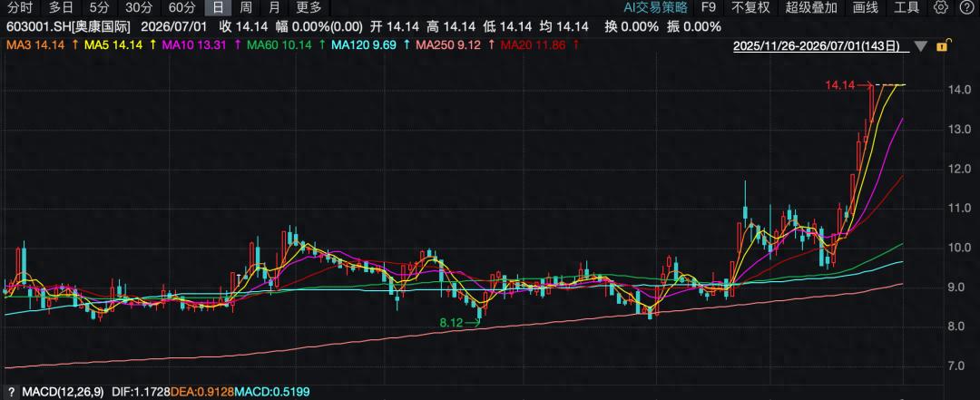Click the MA250 up-arrow indicator
The width and height of the screenshot is (980, 400).
click(491, 45)
